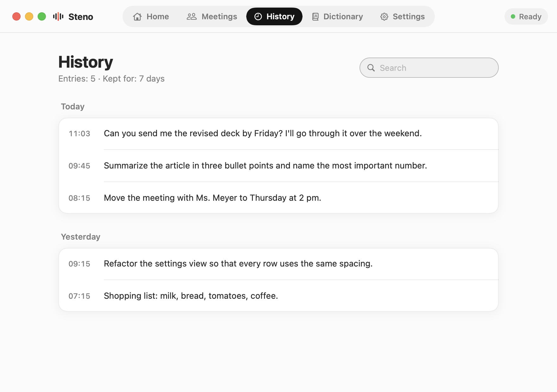Click the magnifying glass search icon
This screenshot has height=392, width=557.
(x=371, y=68)
